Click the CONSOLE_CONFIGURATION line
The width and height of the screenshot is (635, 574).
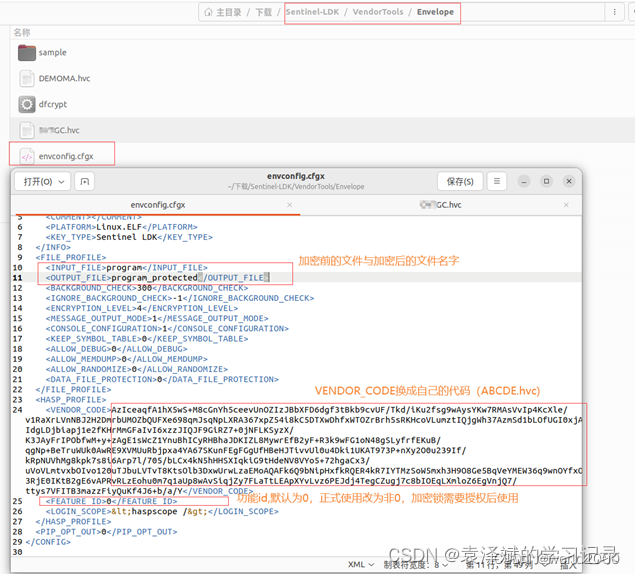click(x=167, y=329)
